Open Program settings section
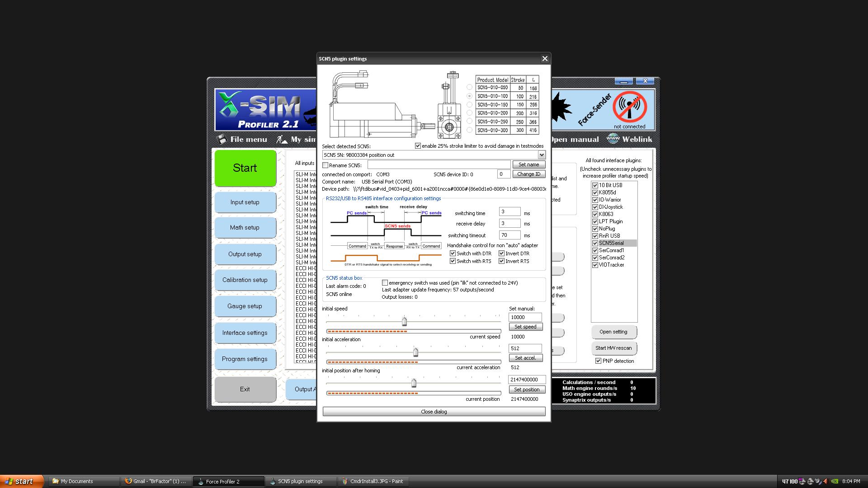The width and height of the screenshot is (868, 488). point(245,359)
